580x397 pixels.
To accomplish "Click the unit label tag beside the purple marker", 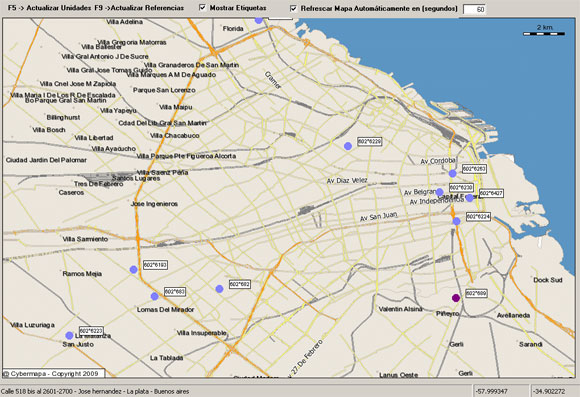I will point(476,293).
